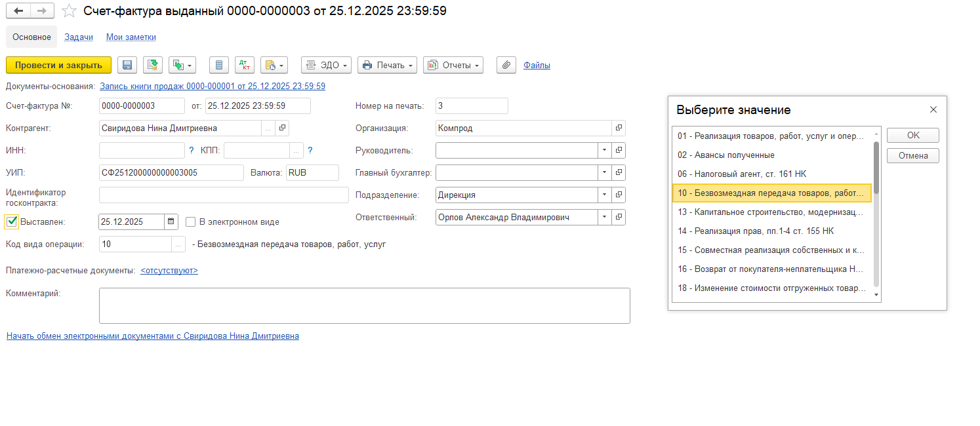Click the Провести и закрыть button
The width and height of the screenshot is (980, 426).
(58, 65)
